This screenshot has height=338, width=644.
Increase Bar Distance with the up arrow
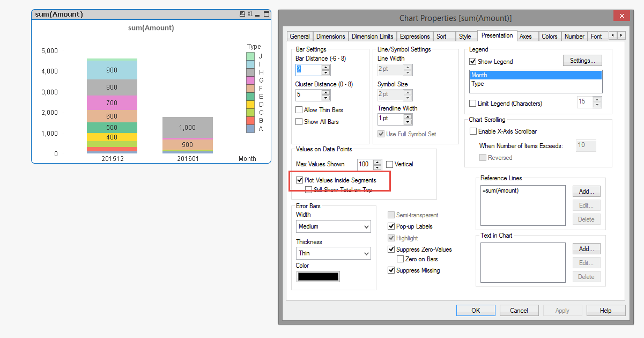(325, 67)
